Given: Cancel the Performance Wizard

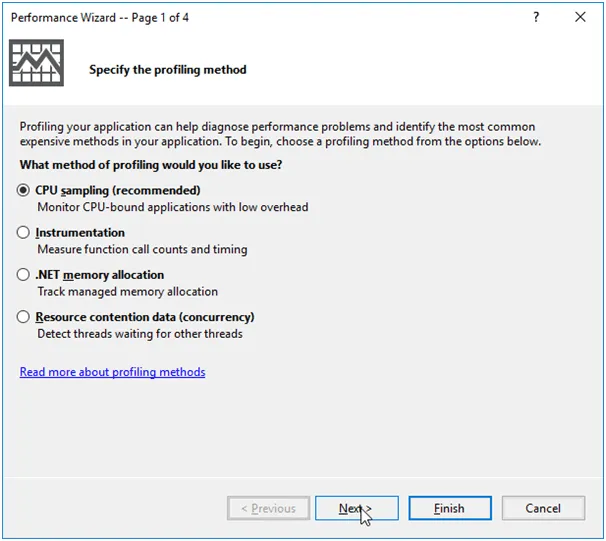Looking at the screenshot, I should [543, 508].
